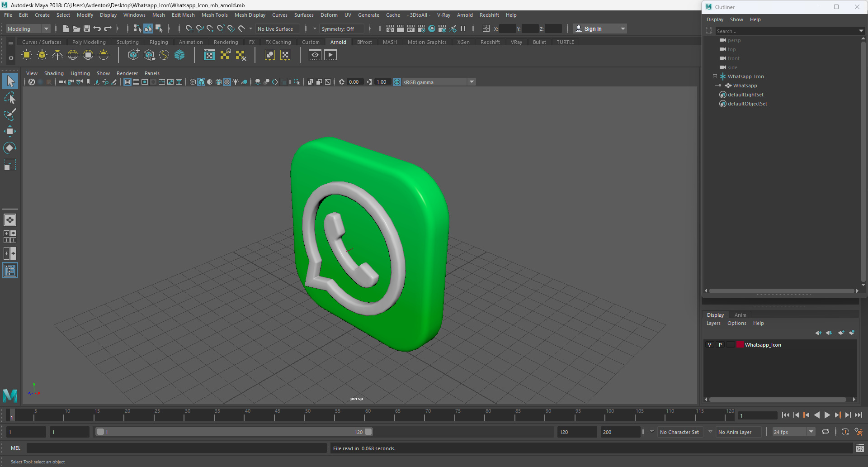Create an Arnold Skydome Light from shelf

73,55
